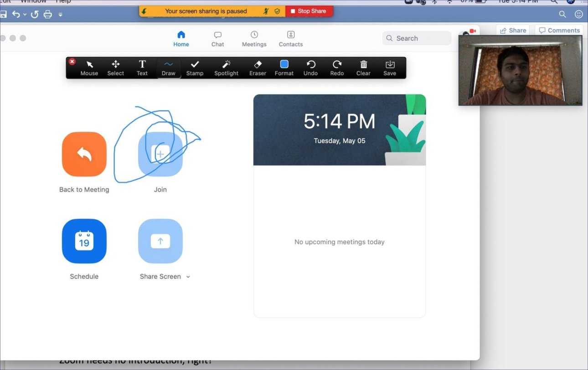
Task: Expand the Share Screen options arrow
Action: pyautogui.click(x=188, y=277)
